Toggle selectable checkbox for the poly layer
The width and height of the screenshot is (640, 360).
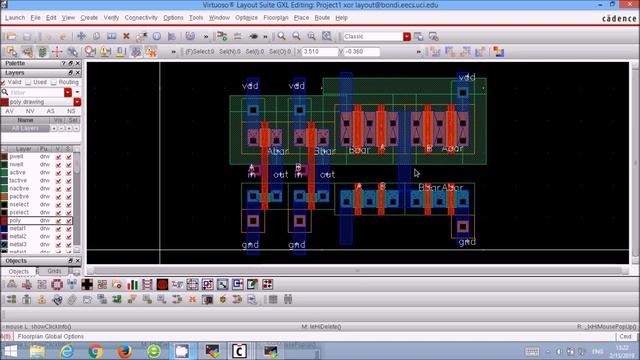point(69,220)
